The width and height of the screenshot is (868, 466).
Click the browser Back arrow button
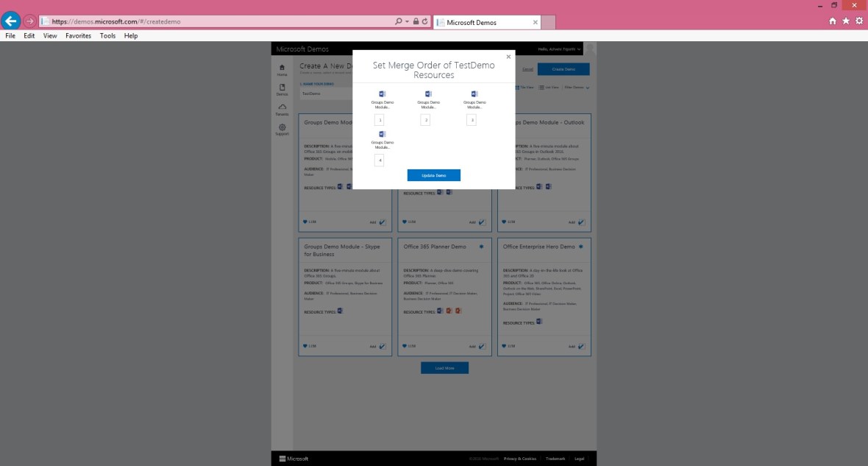point(11,21)
